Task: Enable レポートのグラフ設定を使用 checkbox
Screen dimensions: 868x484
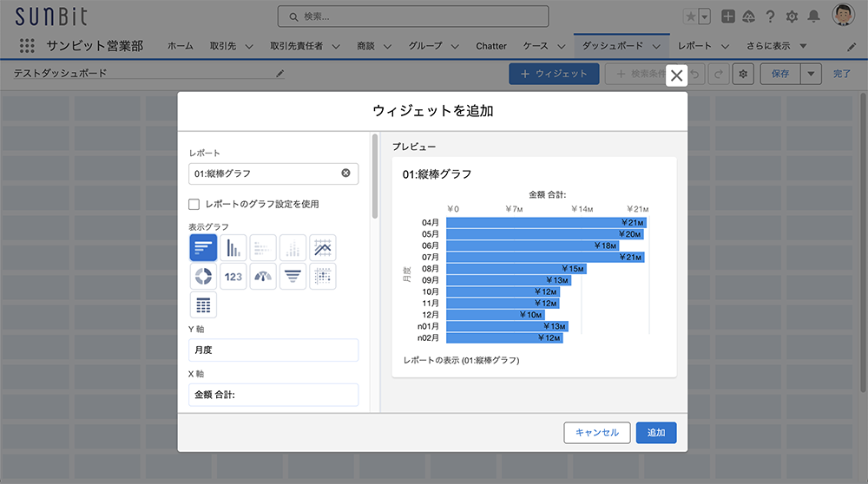Action: tap(194, 204)
